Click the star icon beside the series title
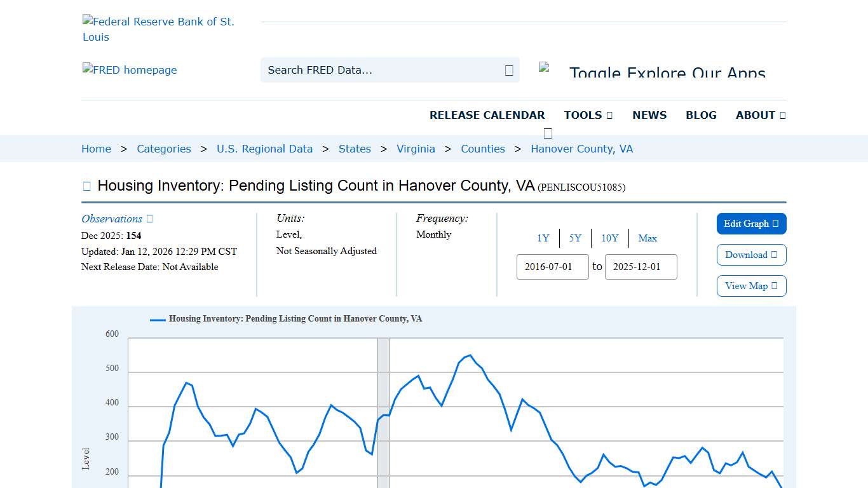 pos(86,185)
